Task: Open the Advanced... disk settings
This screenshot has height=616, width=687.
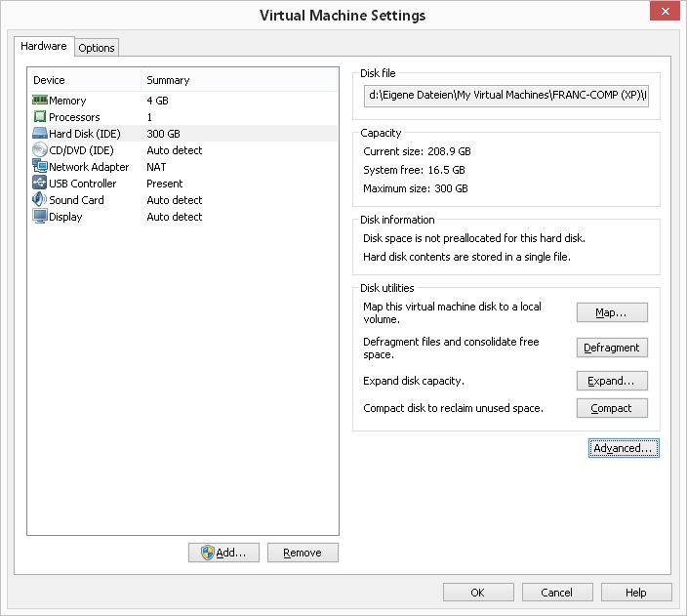Action: tap(624, 448)
